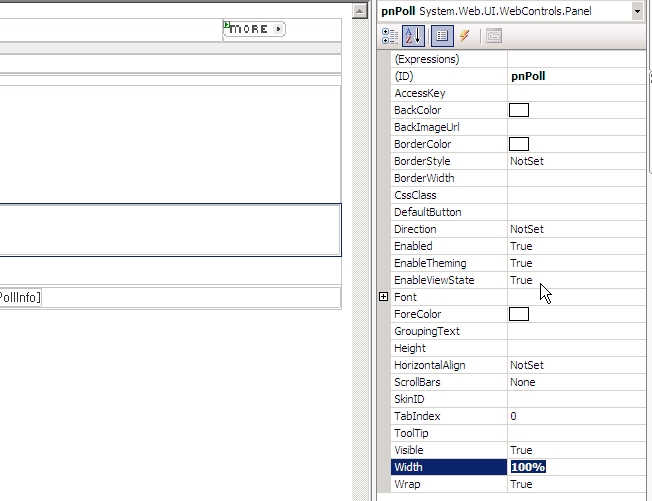The height and width of the screenshot is (501, 652).
Task: Select the AccessKey property
Action: click(420, 93)
